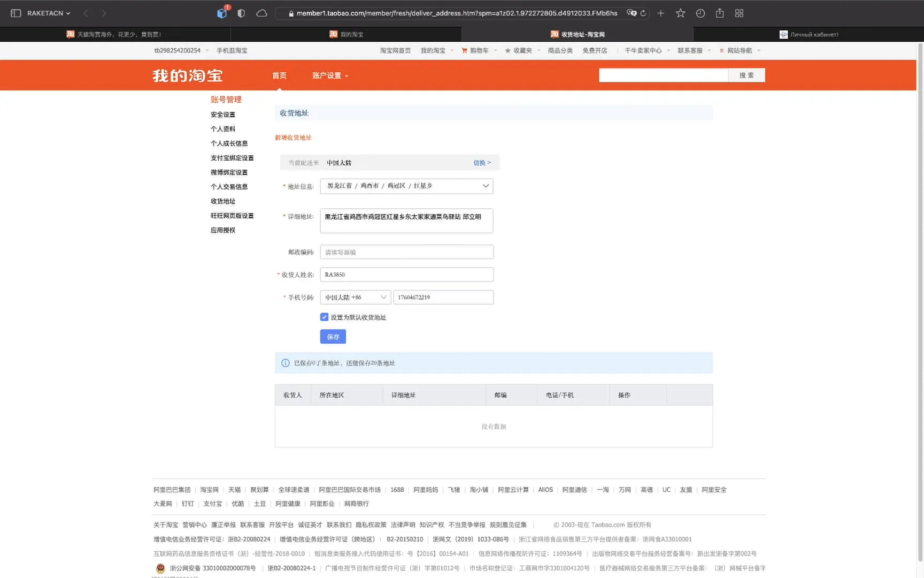The width and height of the screenshot is (924, 578).
Task: Show tab overview grid icon
Action: tap(739, 13)
